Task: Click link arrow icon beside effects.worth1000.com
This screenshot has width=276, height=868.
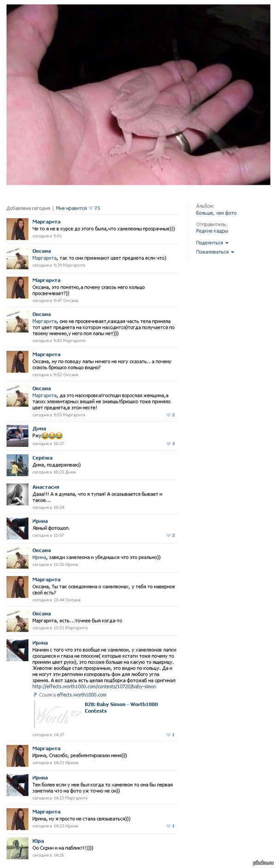Action: 35,695
